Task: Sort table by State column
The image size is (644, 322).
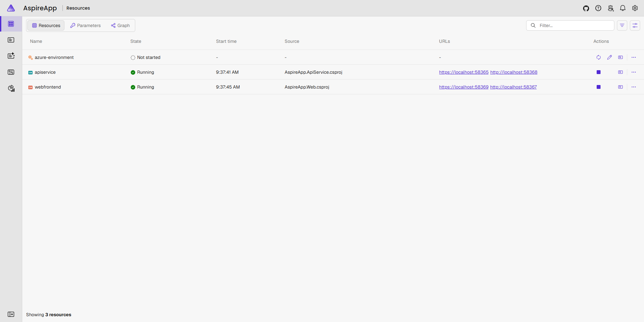Action: pyautogui.click(x=136, y=41)
